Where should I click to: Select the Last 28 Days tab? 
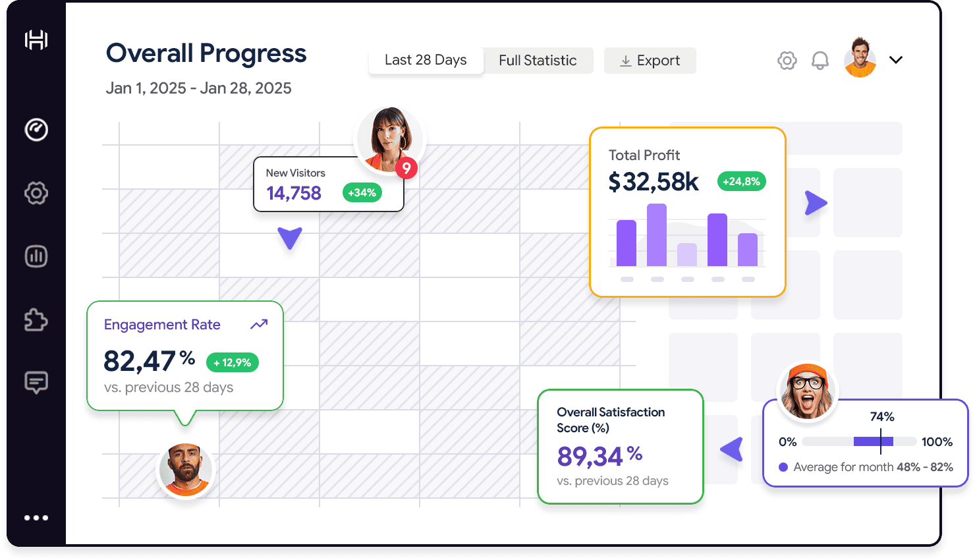point(426,60)
